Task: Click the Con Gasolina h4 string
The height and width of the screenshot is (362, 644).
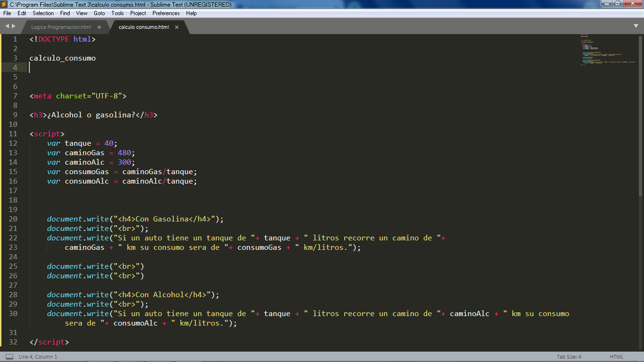Action: pyautogui.click(x=164, y=219)
